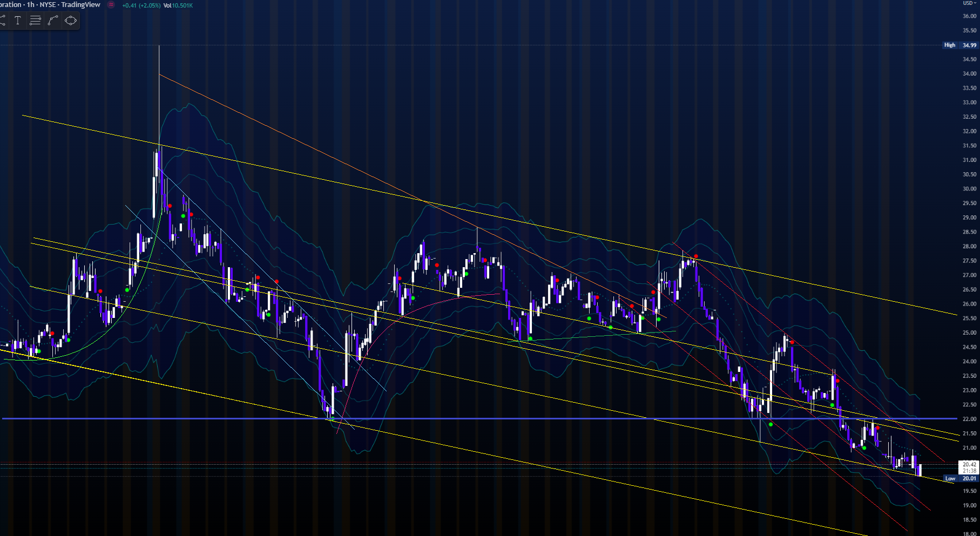Click the 25.00 price axis label

[969, 333]
